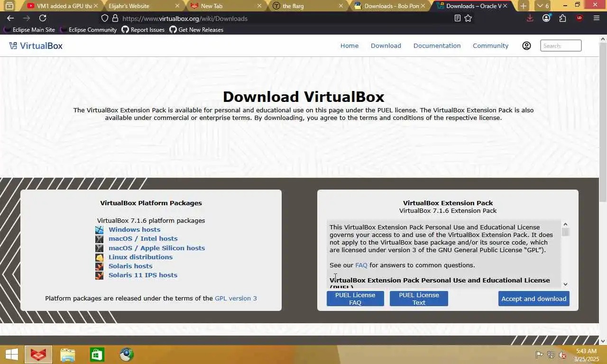Click the network tray icon

(551, 355)
